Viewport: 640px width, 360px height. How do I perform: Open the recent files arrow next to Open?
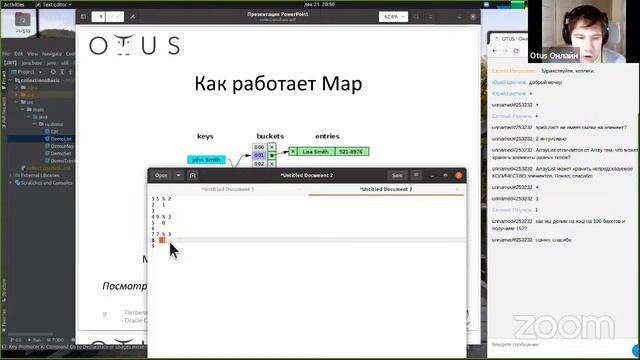[178, 175]
